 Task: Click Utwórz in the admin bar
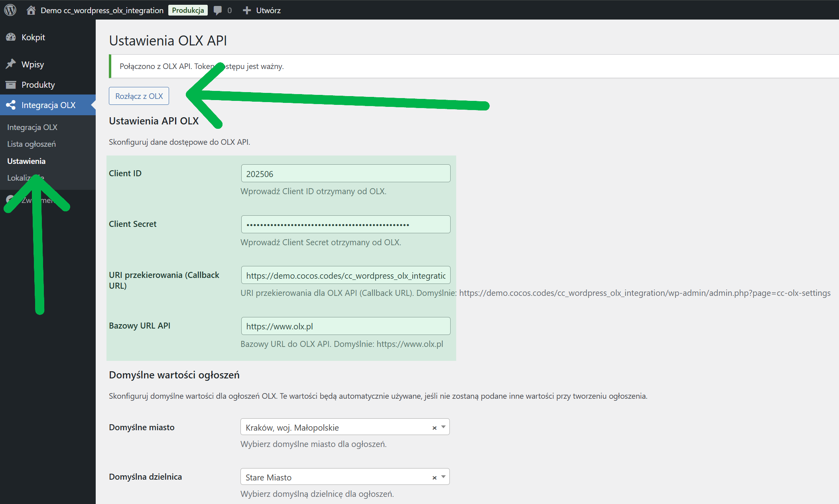tap(268, 10)
